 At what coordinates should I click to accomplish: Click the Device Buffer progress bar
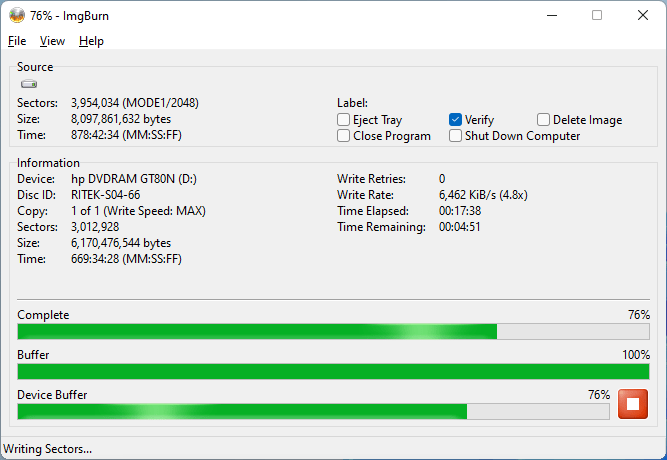[314, 411]
